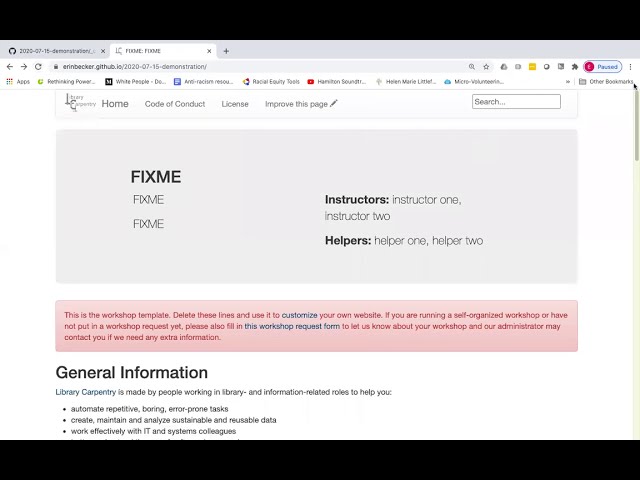Click the Paused profile button
This screenshot has height=480, width=640.
(602, 67)
